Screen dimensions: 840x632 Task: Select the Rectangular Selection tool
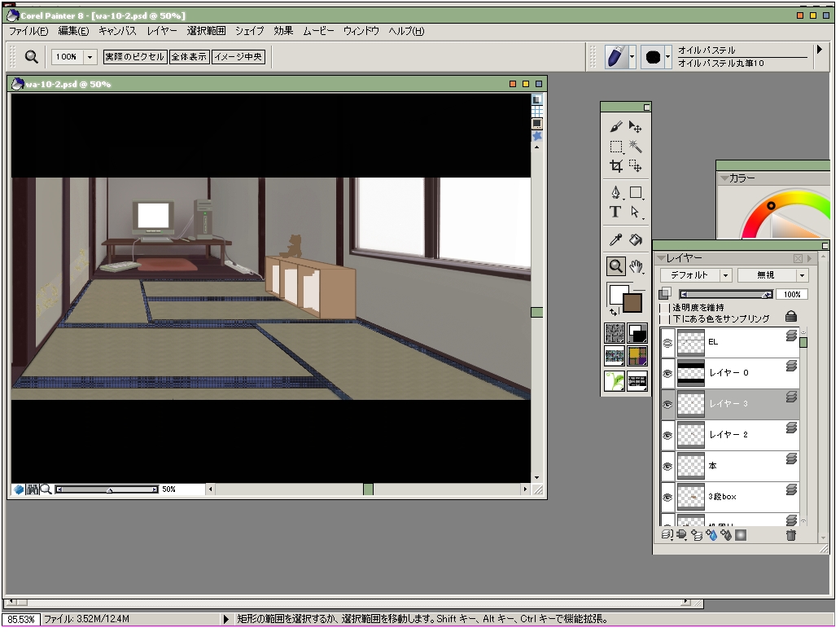pyautogui.click(x=616, y=147)
